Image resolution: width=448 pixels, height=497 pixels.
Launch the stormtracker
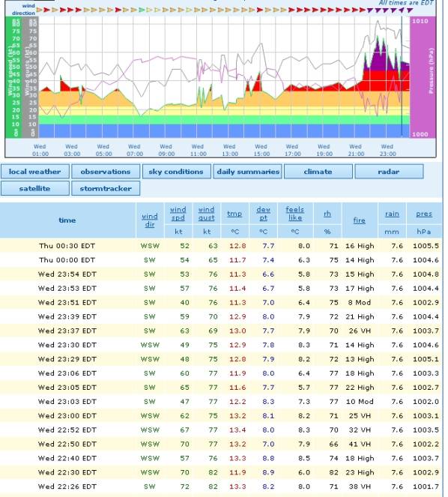point(106,188)
